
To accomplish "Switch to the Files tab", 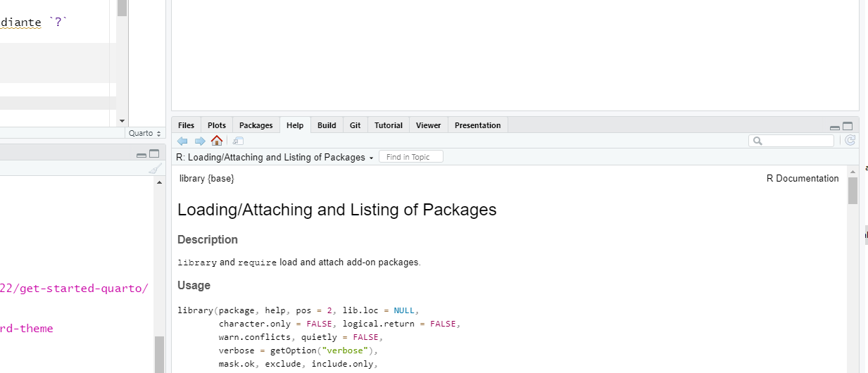I will [x=186, y=125].
